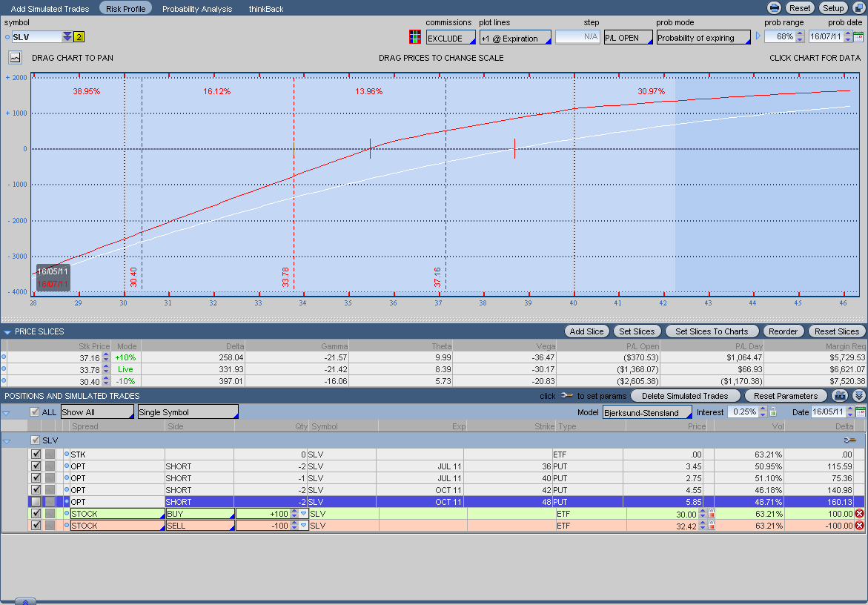Click the 37.16 stock price slice stepper
The image size is (868, 605).
click(106, 357)
